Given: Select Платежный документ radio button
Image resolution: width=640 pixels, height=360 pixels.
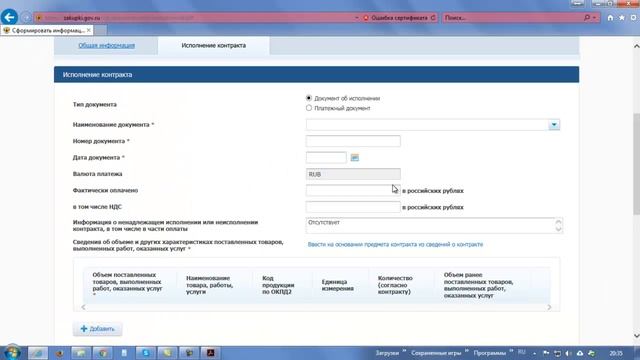Looking at the screenshot, I should click(309, 108).
